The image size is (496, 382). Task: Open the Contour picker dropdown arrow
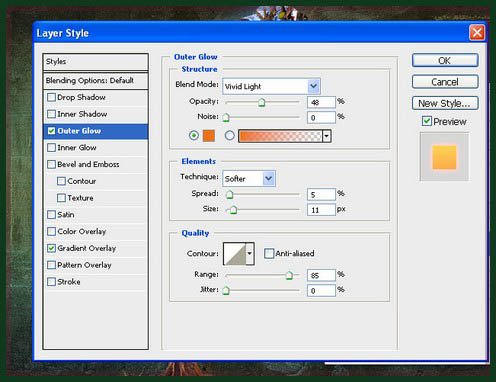coord(250,253)
